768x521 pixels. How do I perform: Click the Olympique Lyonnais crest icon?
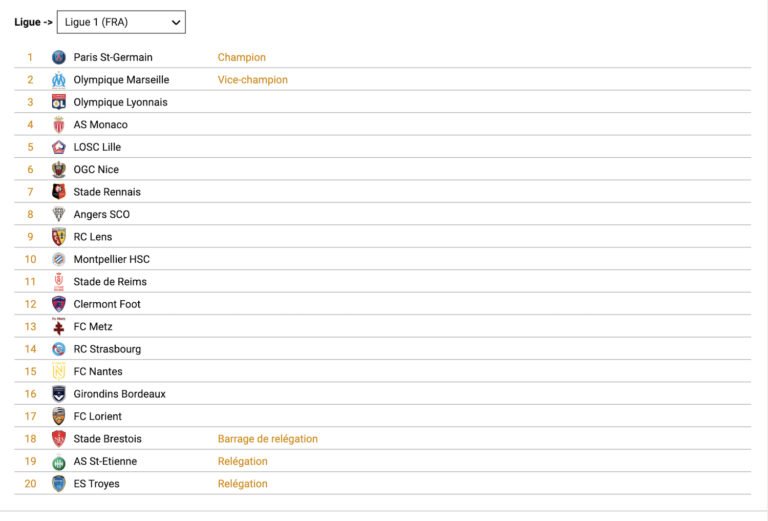[x=59, y=102]
